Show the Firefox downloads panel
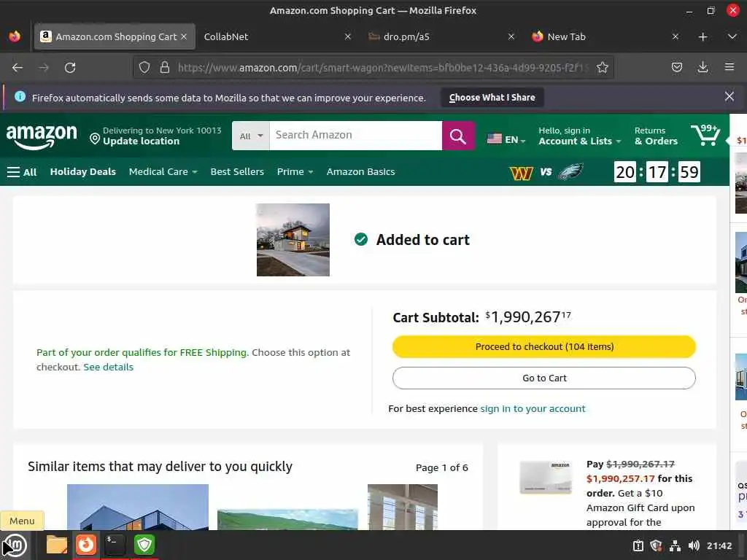The width and height of the screenshot is (747, 560). [703, 68]
